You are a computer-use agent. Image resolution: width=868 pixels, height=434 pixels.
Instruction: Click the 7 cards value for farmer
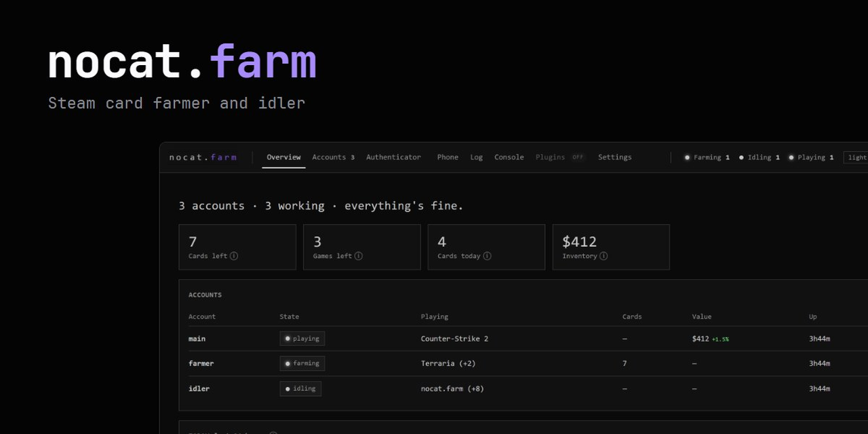click(x=625, y=363)
